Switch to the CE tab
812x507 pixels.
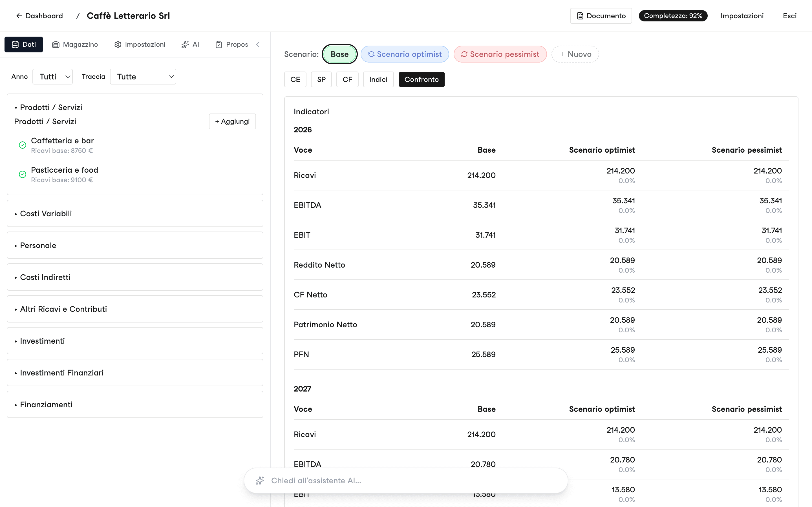[x=295, y=79]
